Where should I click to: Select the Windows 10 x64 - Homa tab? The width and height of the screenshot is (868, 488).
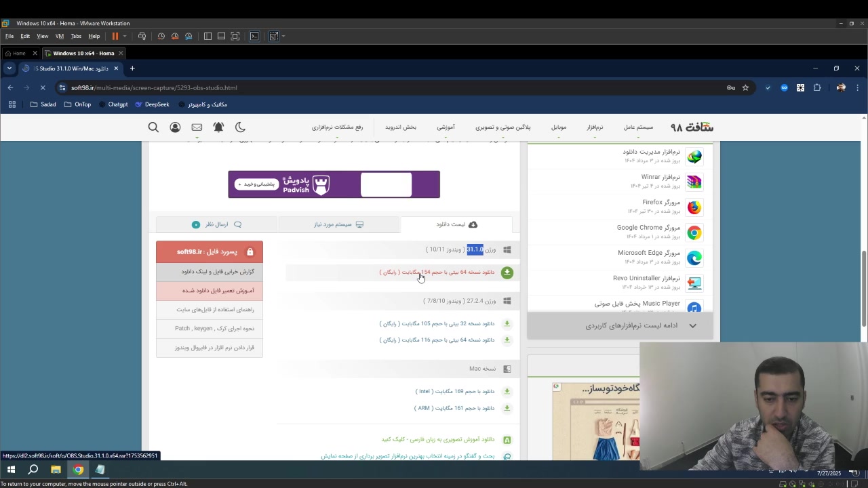pos(83,53)
